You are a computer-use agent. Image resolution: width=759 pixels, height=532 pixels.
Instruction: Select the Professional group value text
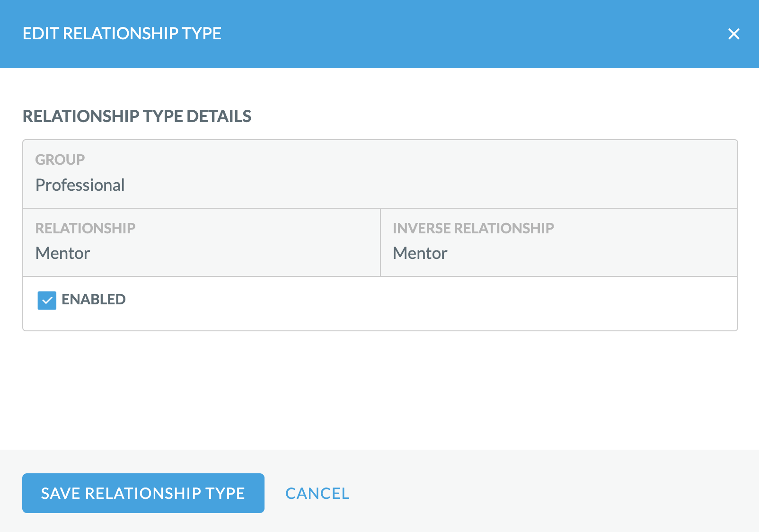[x=80, y=185]
